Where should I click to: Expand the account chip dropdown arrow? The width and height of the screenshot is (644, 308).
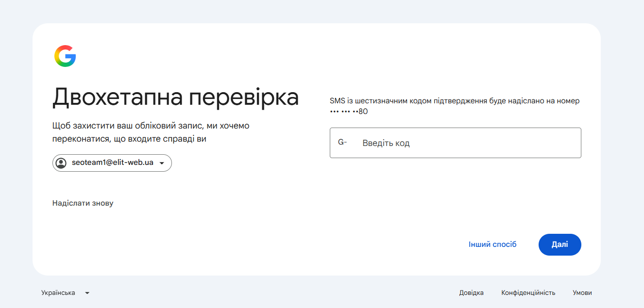[x=162, y=163]
